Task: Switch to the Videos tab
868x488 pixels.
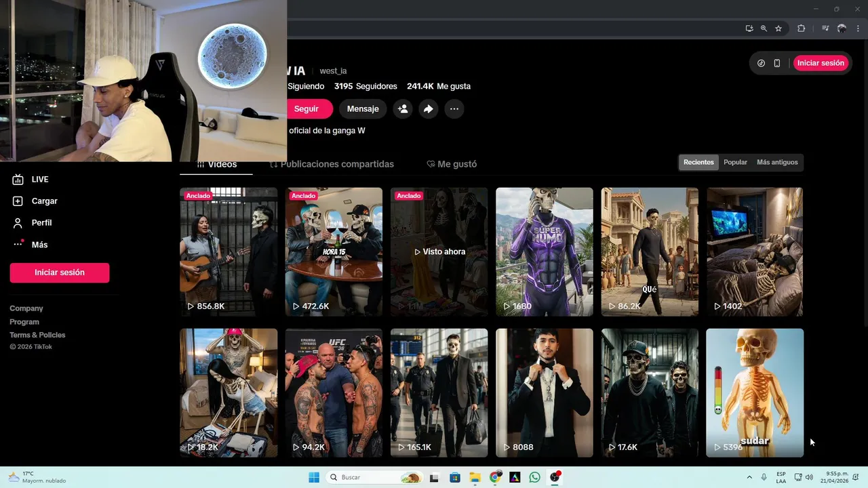Action: pos(216,164)
